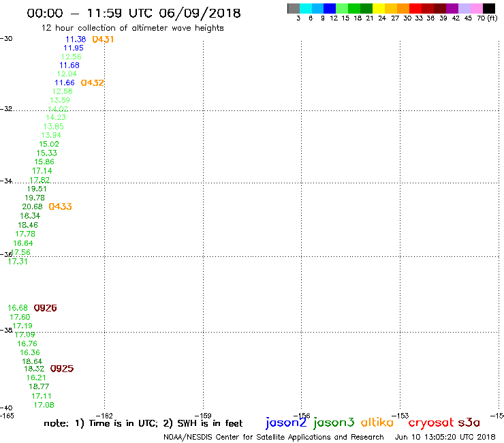The width and height of the screenshot is (504, 443).
Task: Click the bottom wave height '17.08'
Action: coord(44,405)
